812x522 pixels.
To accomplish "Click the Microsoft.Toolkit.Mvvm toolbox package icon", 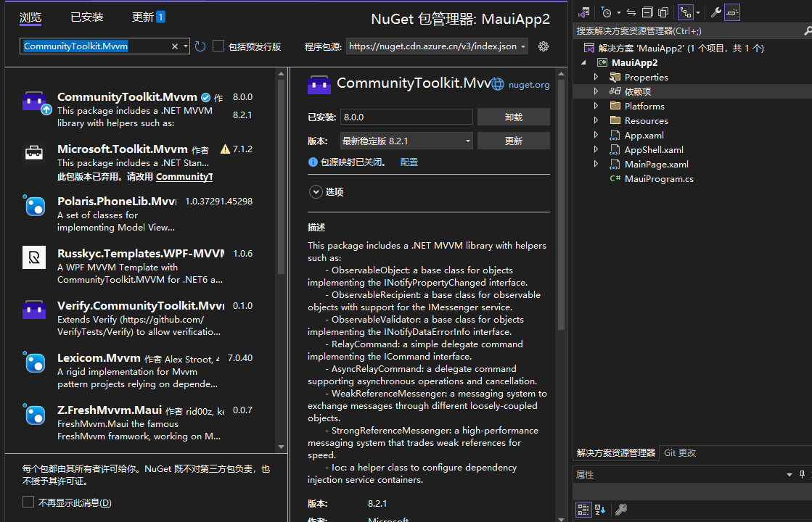I will (34, 153).
